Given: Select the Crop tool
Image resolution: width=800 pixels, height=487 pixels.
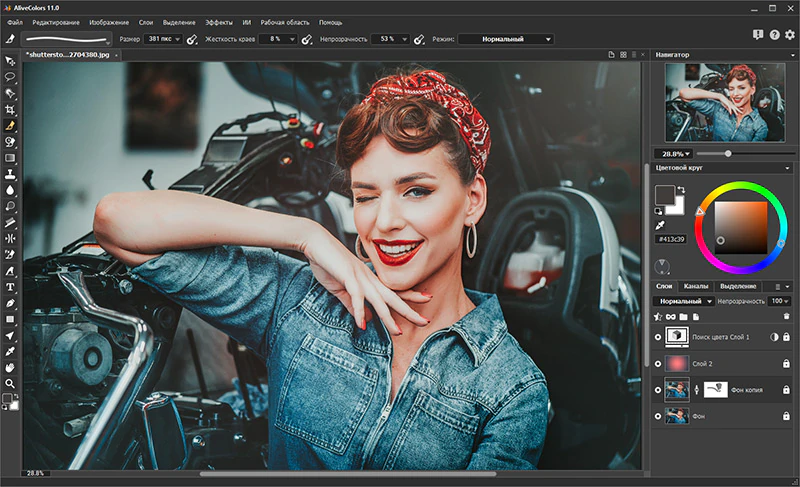Looking at the screenshot, I should click(10, 109).
